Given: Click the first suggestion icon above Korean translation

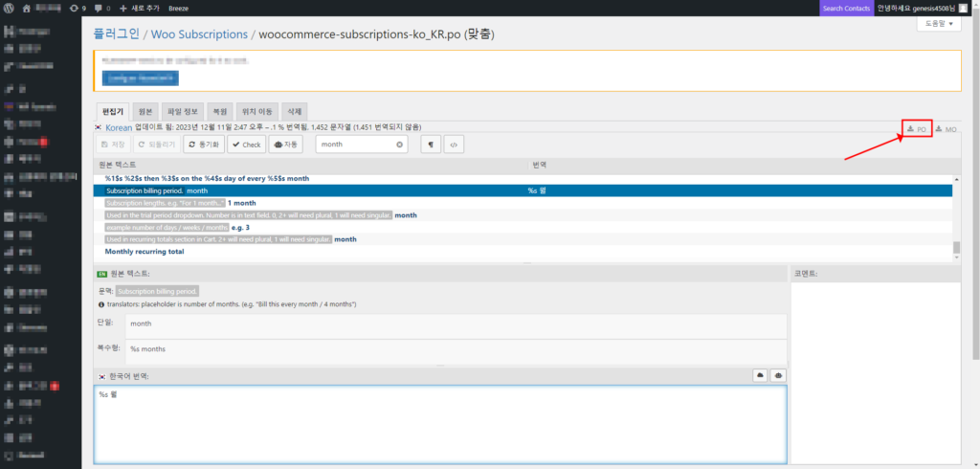Looking at the screenshot, I should 761,375.
